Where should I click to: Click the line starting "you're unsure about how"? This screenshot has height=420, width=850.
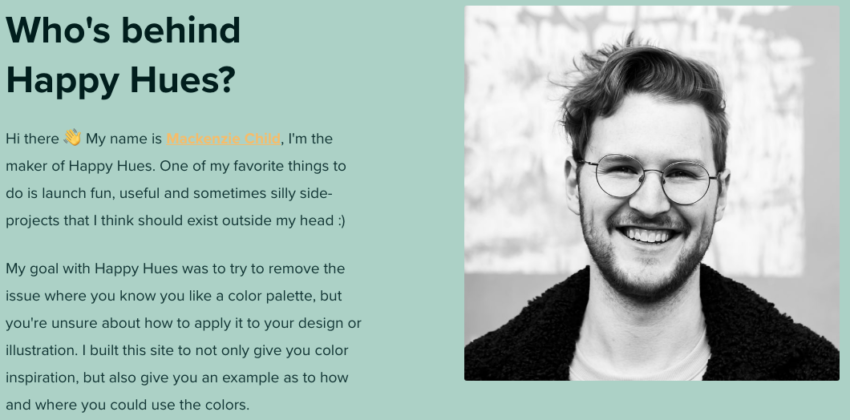click(x=183, y=323)
